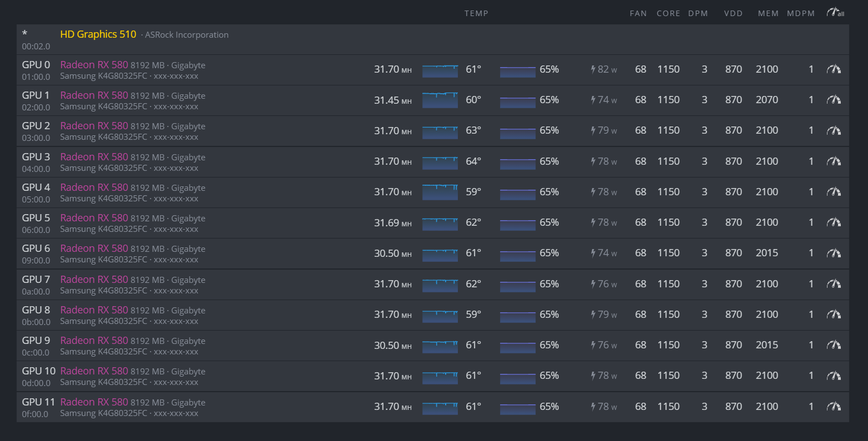
Task: Click GPU 1 memory clock 2070
Action: click(x=767, y=100)
